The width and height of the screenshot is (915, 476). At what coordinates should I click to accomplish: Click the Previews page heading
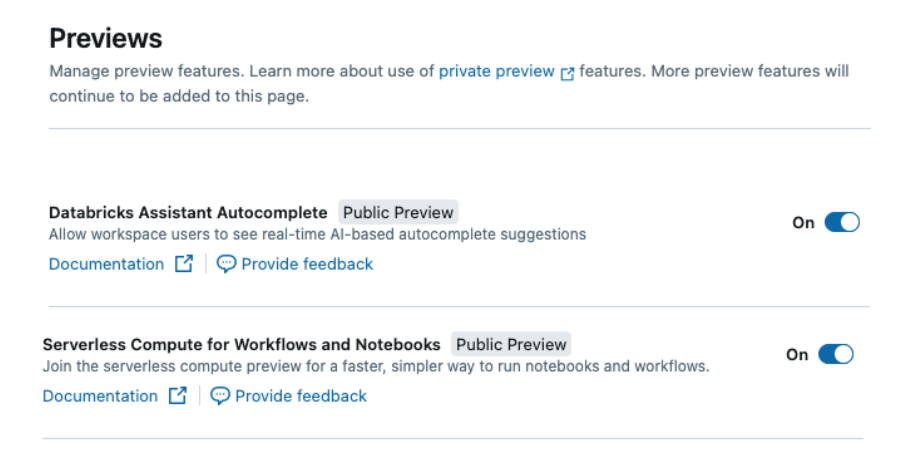tap(106, 38)
